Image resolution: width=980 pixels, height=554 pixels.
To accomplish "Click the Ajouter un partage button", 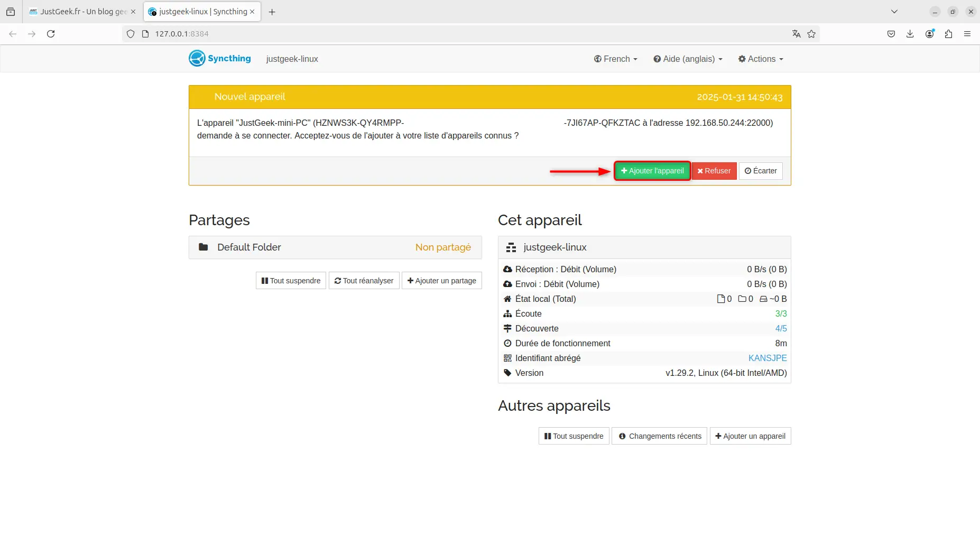I will [441, 281].
